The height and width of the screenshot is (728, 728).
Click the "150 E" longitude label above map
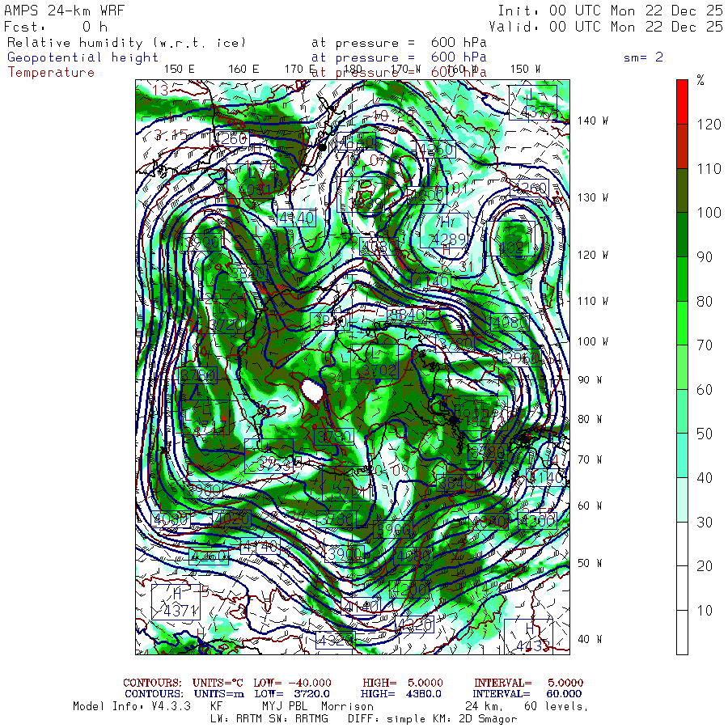point(180,70)
